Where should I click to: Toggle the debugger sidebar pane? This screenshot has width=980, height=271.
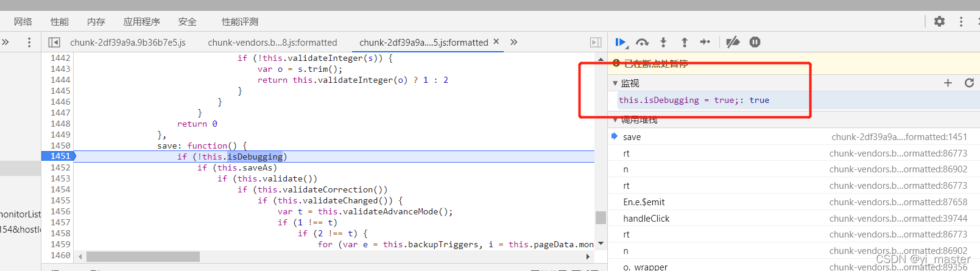point(596,42)
